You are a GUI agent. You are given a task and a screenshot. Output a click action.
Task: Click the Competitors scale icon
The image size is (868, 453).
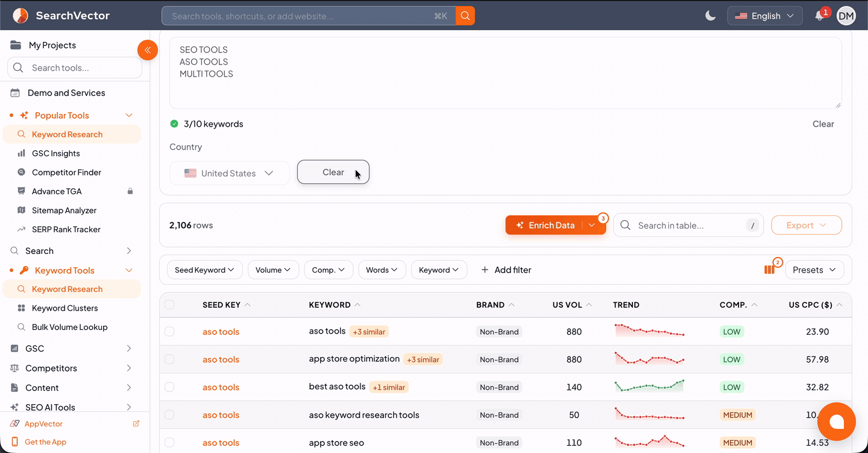point(15,368)
